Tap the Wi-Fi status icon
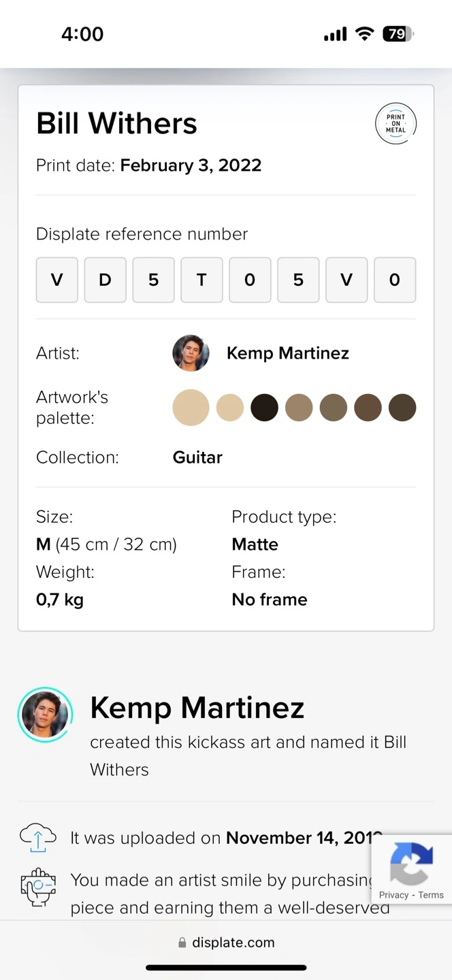Screen dimensions: 452x980 click(365, 34)
